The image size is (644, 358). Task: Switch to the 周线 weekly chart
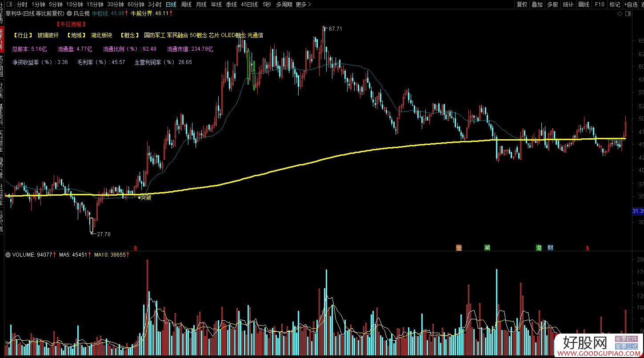[x=186, y=4]
